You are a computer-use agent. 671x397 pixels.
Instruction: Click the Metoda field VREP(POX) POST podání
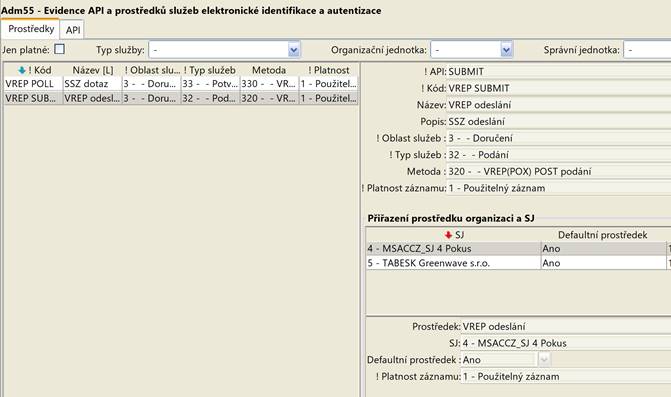(558, 172)
